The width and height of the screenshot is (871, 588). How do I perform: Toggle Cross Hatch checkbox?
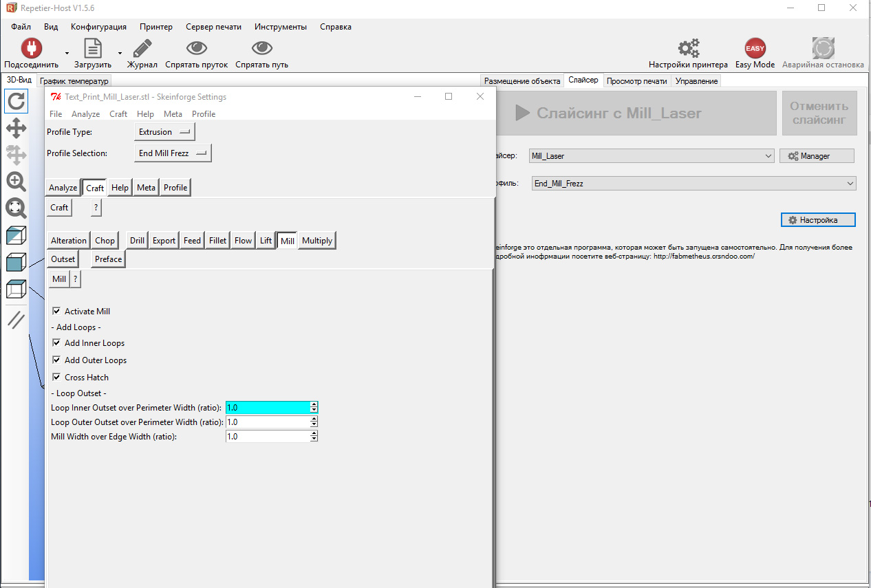[56, 377]
